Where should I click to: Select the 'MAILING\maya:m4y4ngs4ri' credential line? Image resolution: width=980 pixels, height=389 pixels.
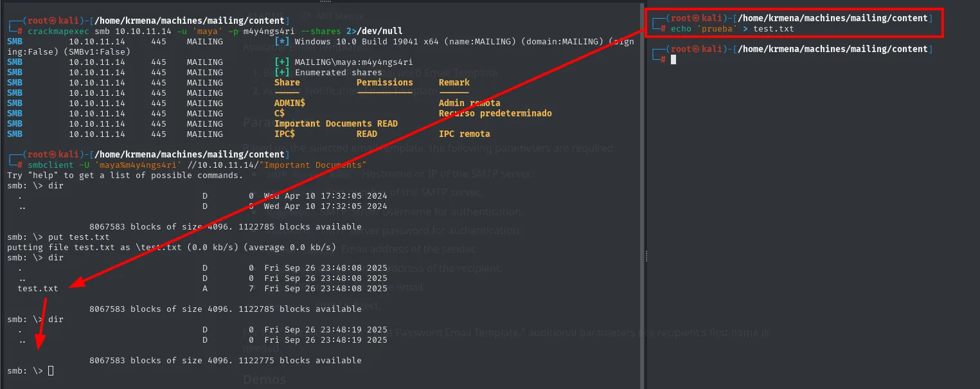(353, 62)
